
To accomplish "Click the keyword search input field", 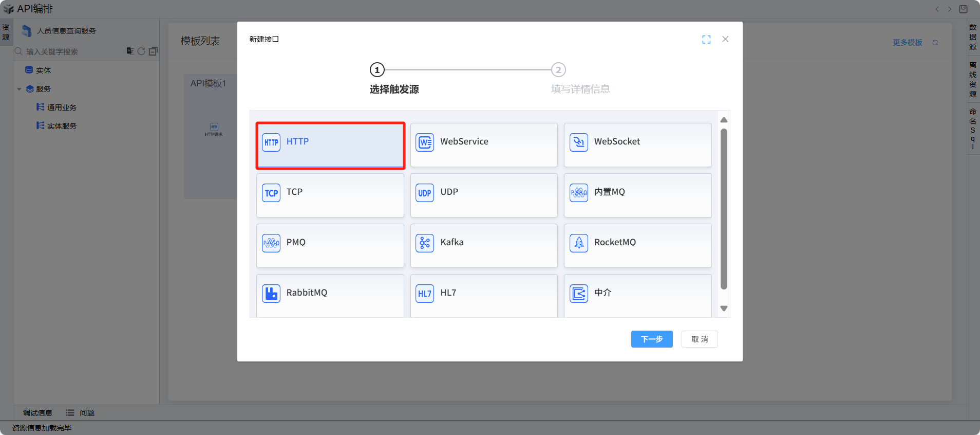I will click(x=72, y=52).
